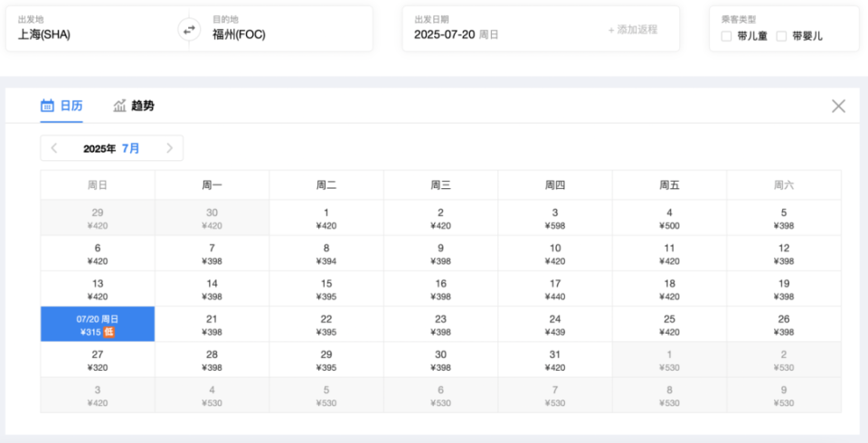Go to previous month arrow
This screenshot has height=443, width=868.
(x=53, y=148)
